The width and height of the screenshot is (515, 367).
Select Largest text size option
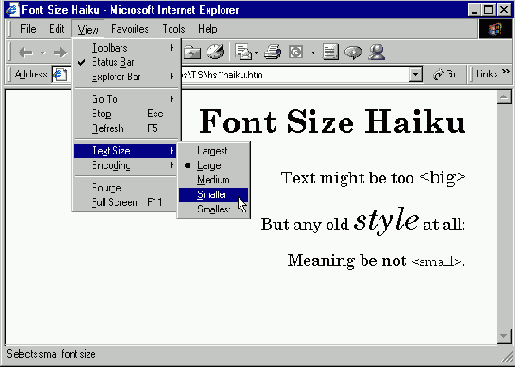(x=213, y=151)
